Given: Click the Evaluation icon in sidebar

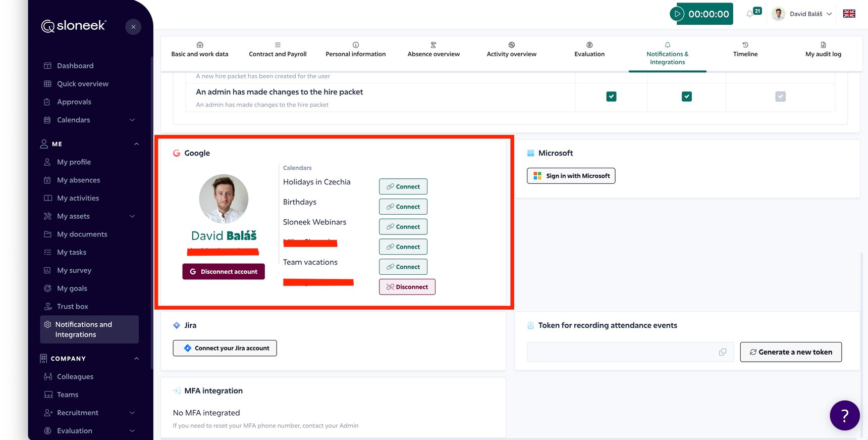Looking at the screenshot, I should 47,431.
